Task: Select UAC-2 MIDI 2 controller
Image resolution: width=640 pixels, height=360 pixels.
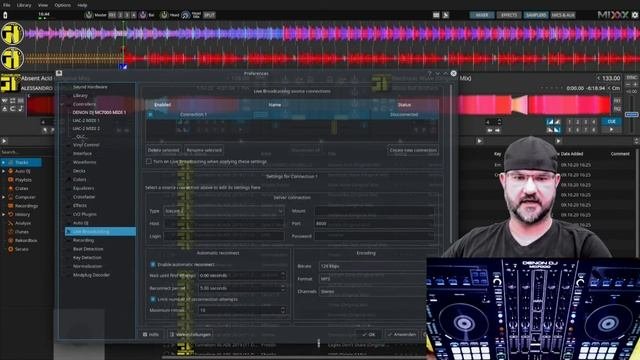Action: [86, 128]
